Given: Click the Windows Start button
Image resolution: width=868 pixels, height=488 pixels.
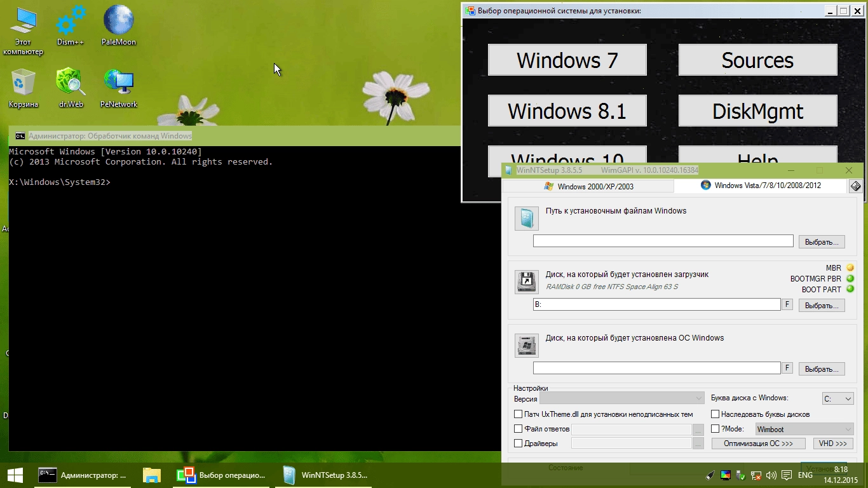Looking at the screenshot, I should coord(15,475).
